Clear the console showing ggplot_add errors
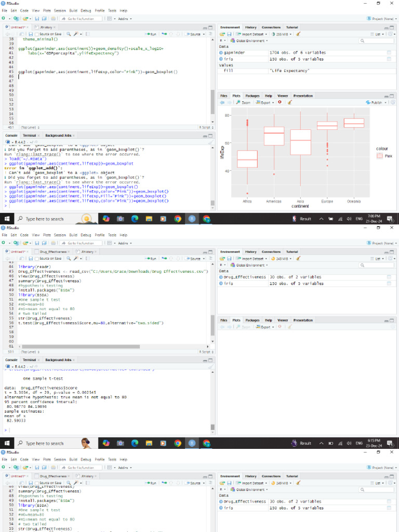 coord(210,142)
